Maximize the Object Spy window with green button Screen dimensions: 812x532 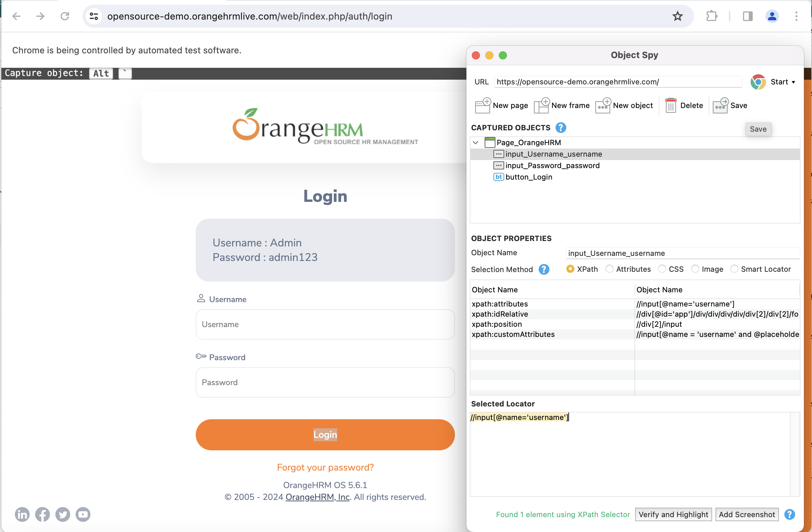point(503,55)
